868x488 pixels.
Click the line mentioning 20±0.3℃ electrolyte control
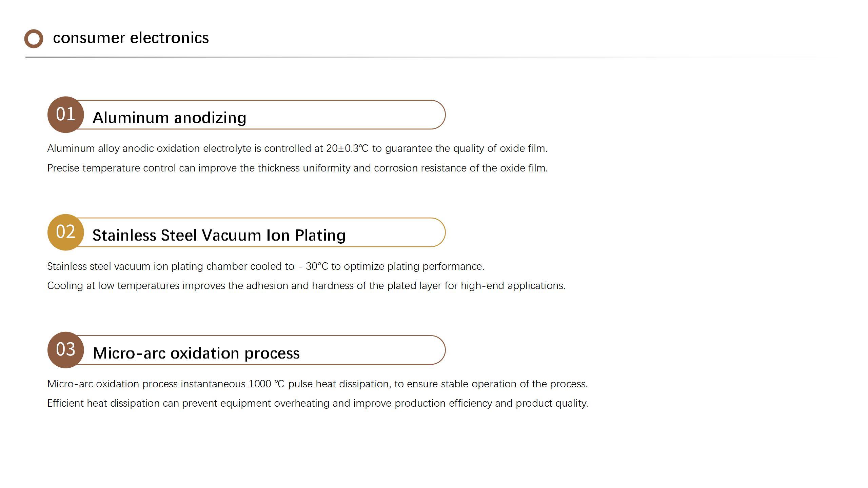click(x=297, y=148)
